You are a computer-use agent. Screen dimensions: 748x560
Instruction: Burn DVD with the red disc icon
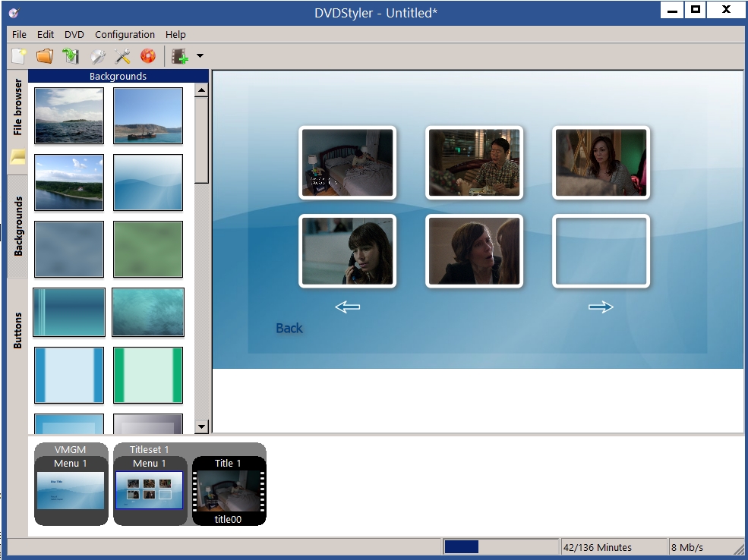pyautogui.click(x=148, y=55)
